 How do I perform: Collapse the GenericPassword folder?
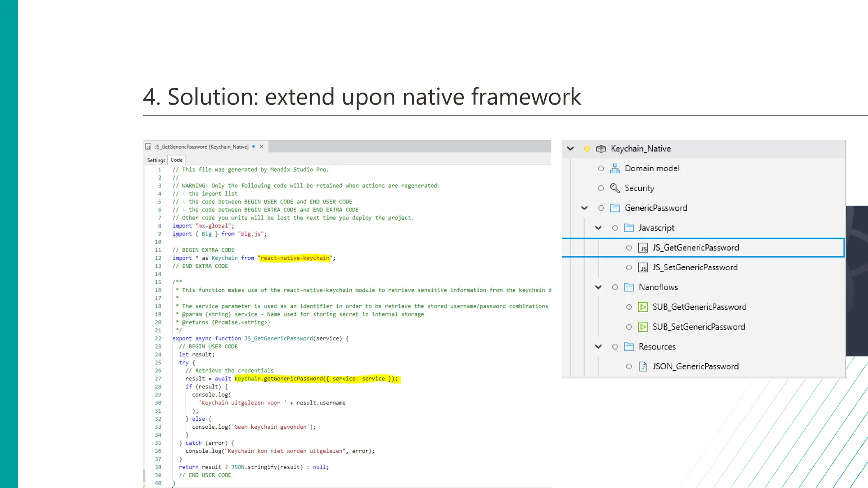point(584,208)
